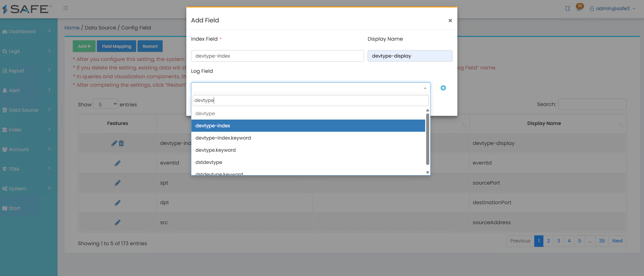Sort by Display Name column arrows
644x276 pixels.
621,125
